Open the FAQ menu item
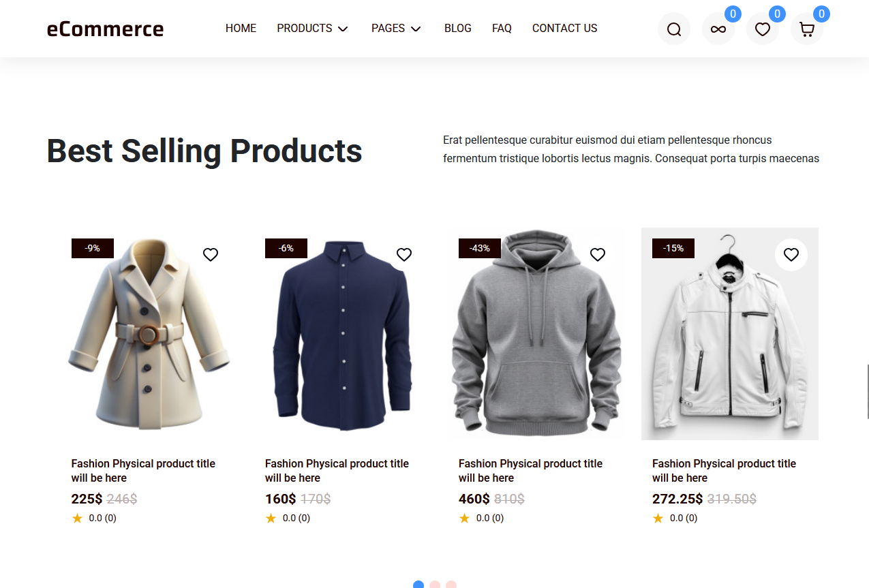This screenshot has width=869, height=588. [x=502, y=29]
